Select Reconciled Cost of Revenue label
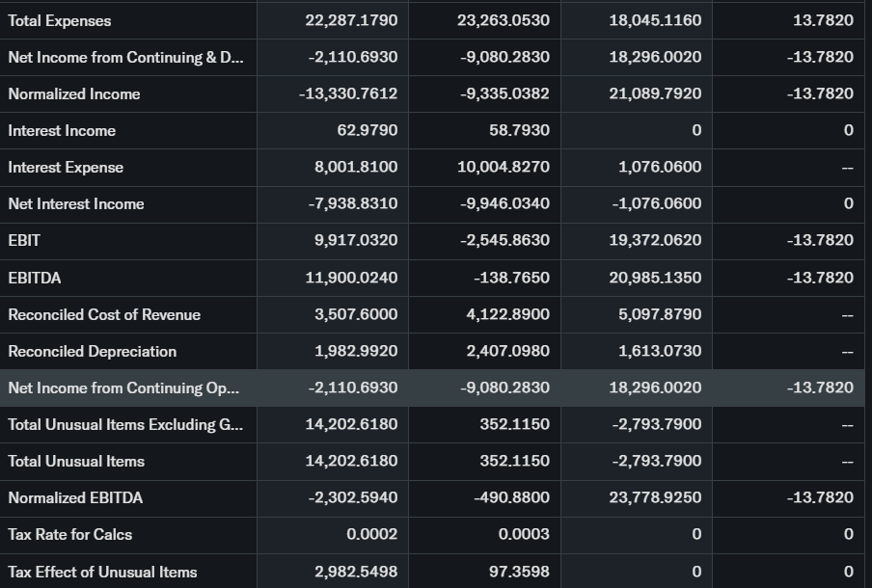 click(104, 314)
